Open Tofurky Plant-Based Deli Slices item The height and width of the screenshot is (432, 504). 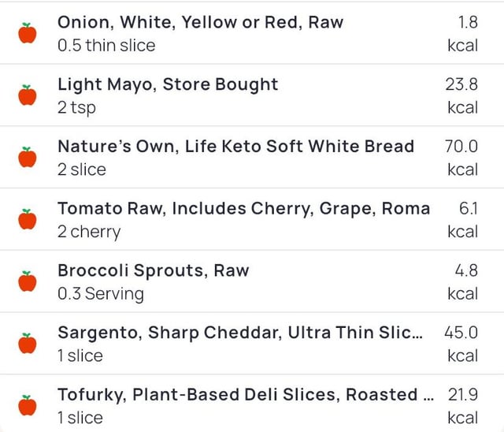[x=244, y=395]
